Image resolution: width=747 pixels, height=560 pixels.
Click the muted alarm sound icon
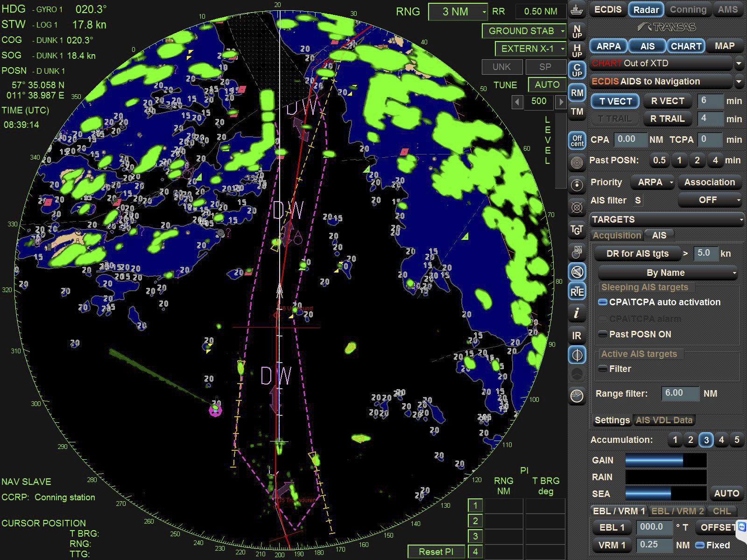[x=577, y=272]
